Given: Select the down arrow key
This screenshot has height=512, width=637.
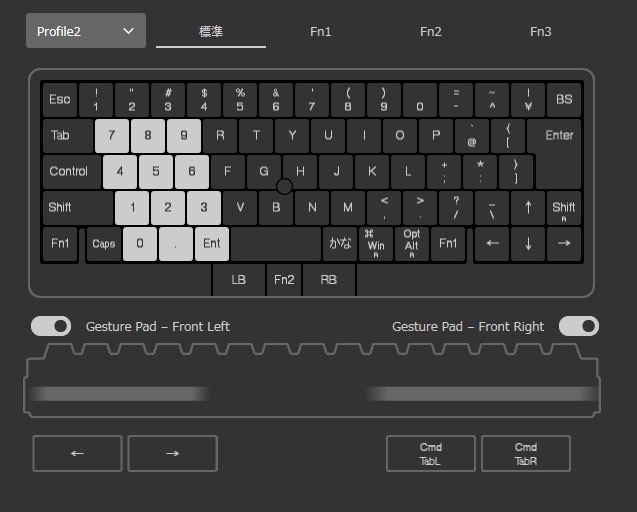Looking at the screenshot, I should tap(528, 243).
